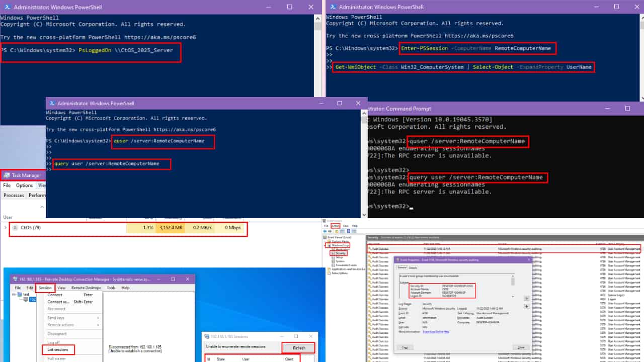Click the next event down-arrow in Event Properties

coord(526,306)
